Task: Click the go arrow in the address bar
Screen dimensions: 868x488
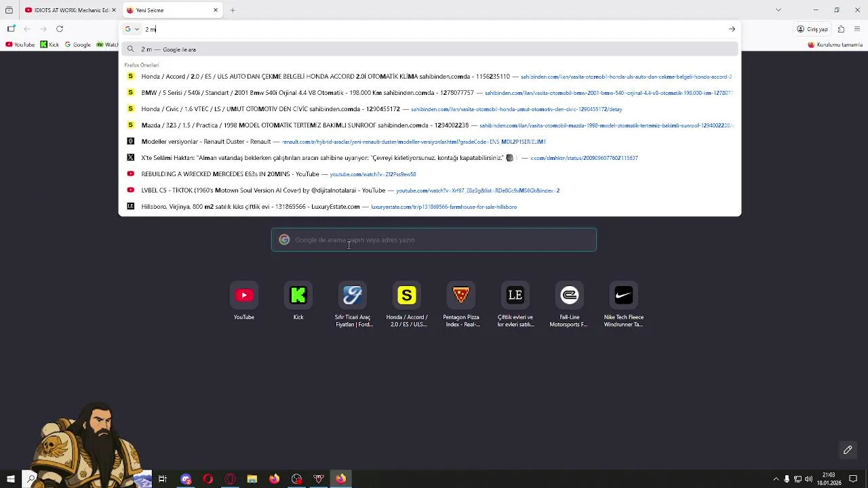Action: tap(732, 29)
